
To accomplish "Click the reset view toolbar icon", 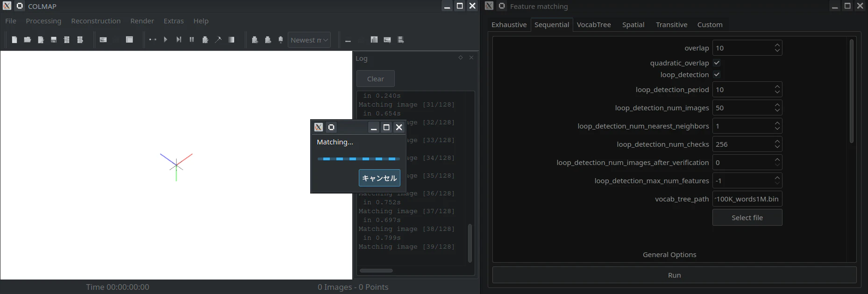I will click(x=268, y=40).
